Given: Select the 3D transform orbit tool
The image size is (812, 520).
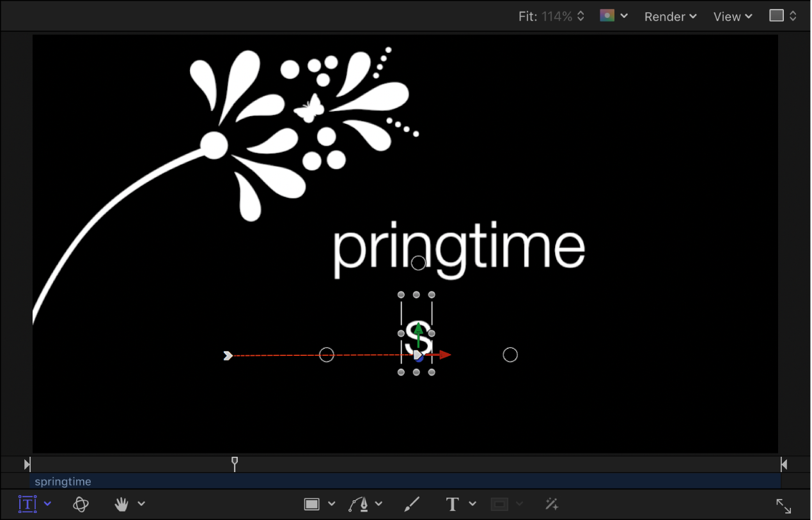Looking at the screenshot, I should [81, 504].
